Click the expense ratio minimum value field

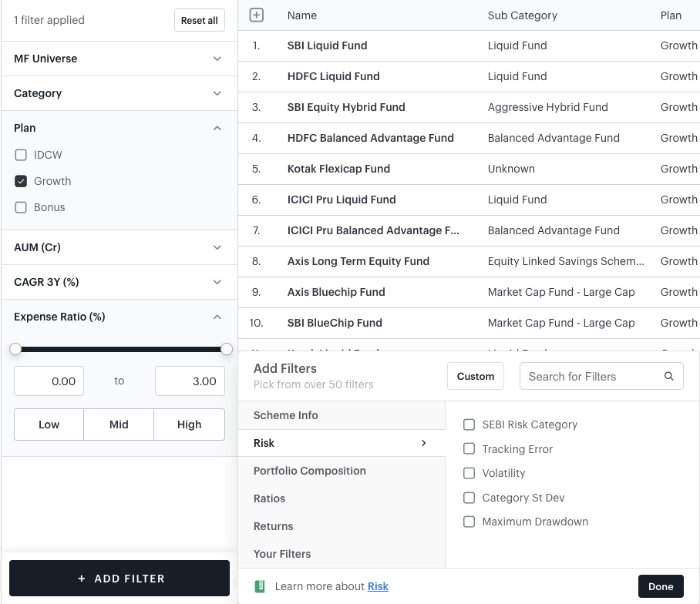(49, 381)
